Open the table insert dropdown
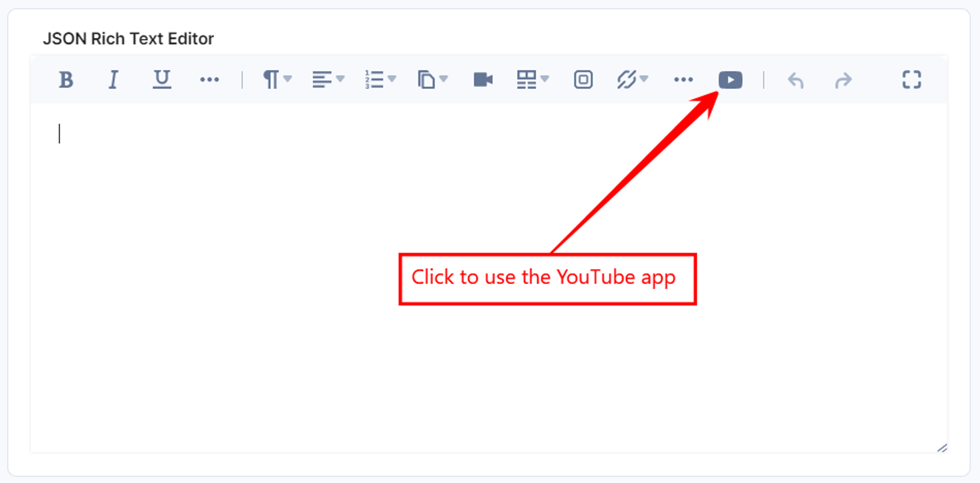The width and height of the screenshot is (980, 483). pos(533,80)
